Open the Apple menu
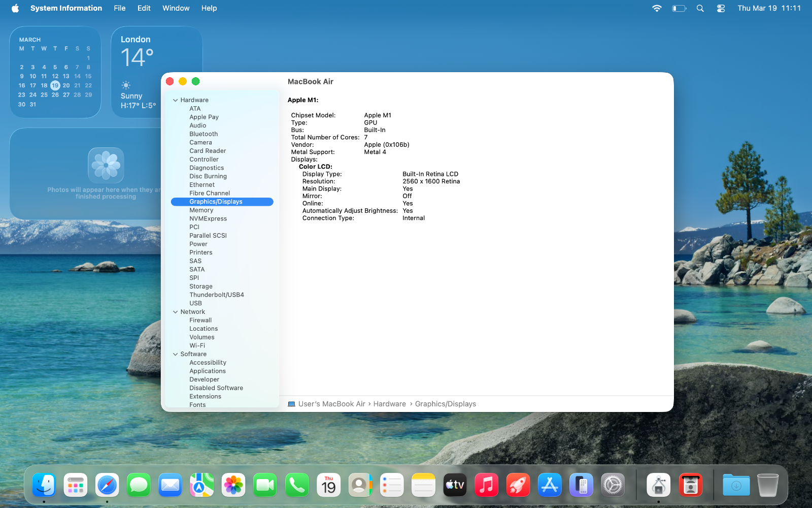Screen dimensions: 812x508 [x=15, y=8]
